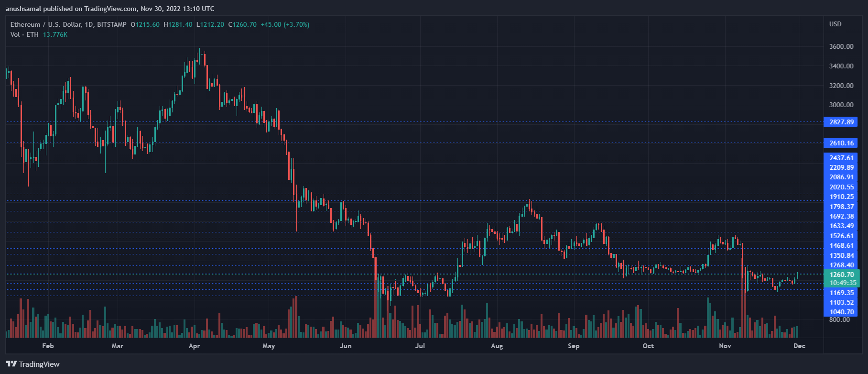Click the closing price C1260.70 value in header
The image size is (868, 374).
point(242,24)
